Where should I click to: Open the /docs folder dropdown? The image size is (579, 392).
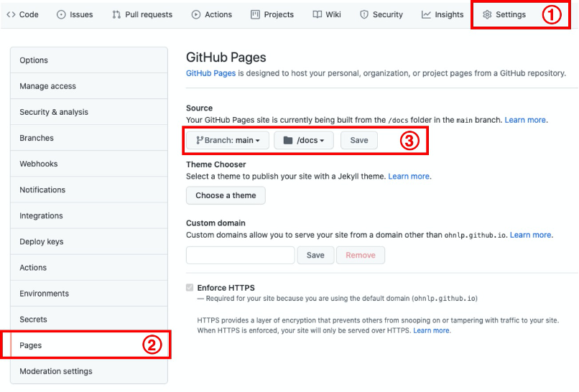pos(304,140)
